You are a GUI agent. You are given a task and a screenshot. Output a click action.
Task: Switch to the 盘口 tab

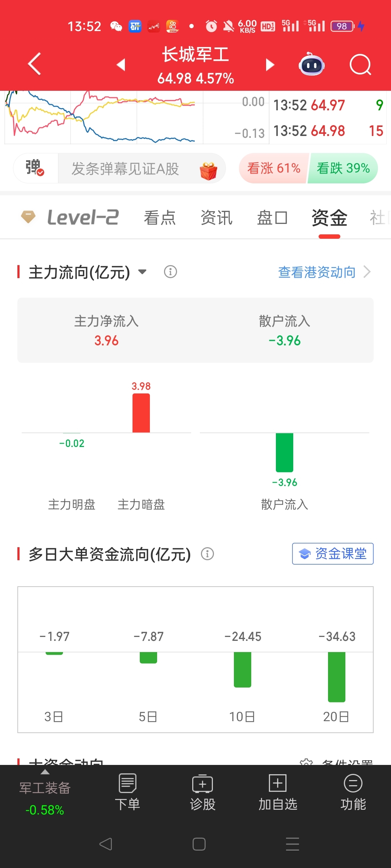coord(272,218)
